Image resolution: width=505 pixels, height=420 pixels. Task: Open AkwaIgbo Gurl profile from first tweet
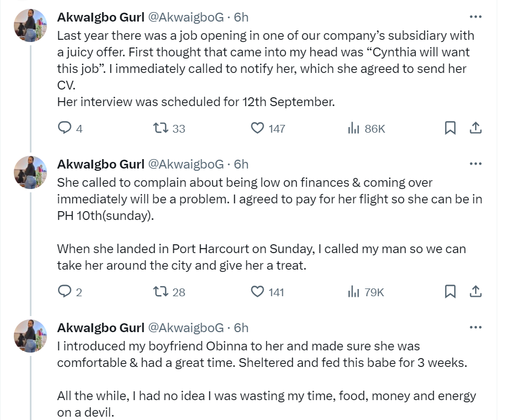click(101, 17)
